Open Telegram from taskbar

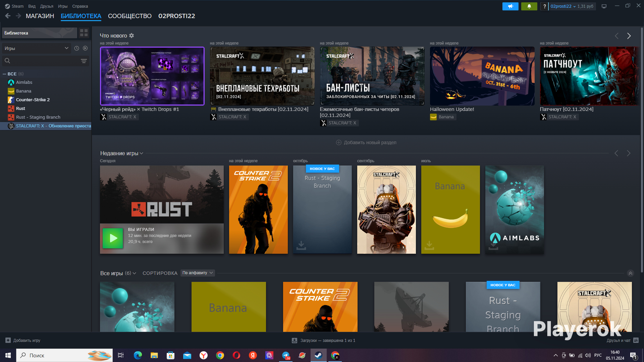(286, 355)
